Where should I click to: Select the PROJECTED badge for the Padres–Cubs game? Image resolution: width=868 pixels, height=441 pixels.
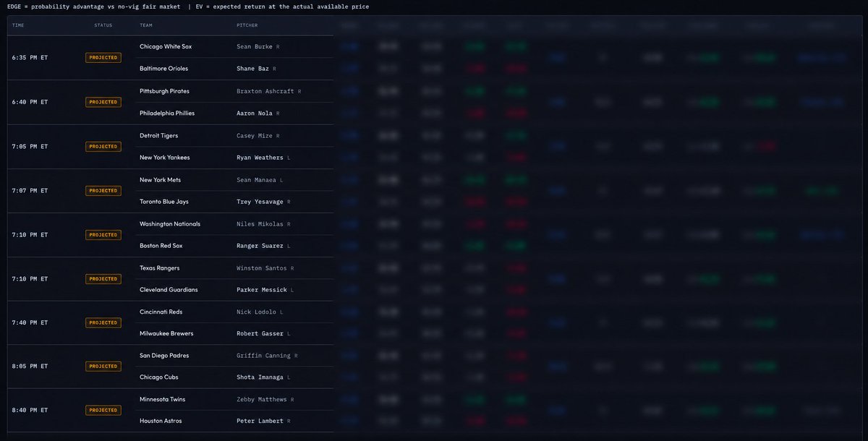[103, 367]
